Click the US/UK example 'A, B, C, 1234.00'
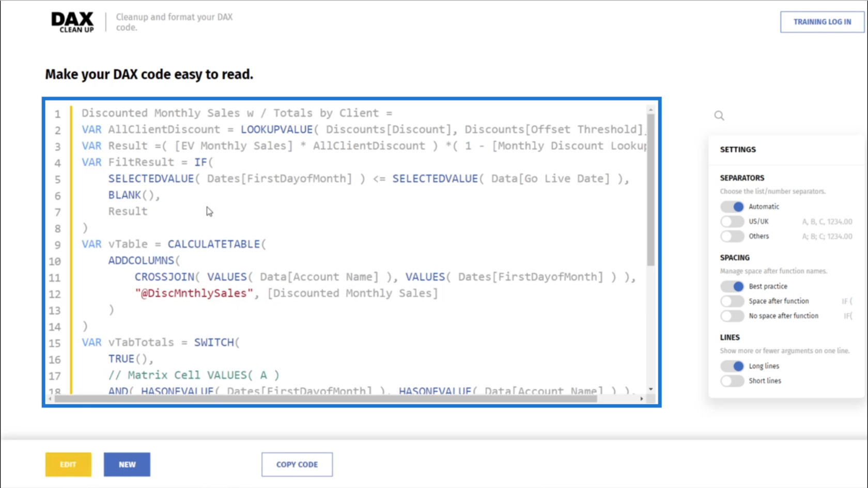The width and height of the screenshot is (868, 488). point(827,222)
